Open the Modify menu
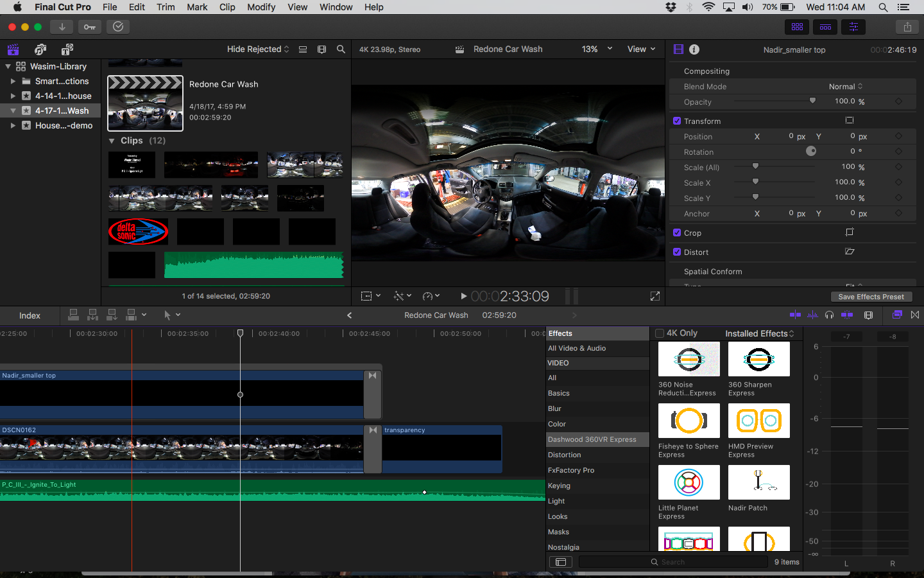The image size is (924, 578). click(261, 7)
